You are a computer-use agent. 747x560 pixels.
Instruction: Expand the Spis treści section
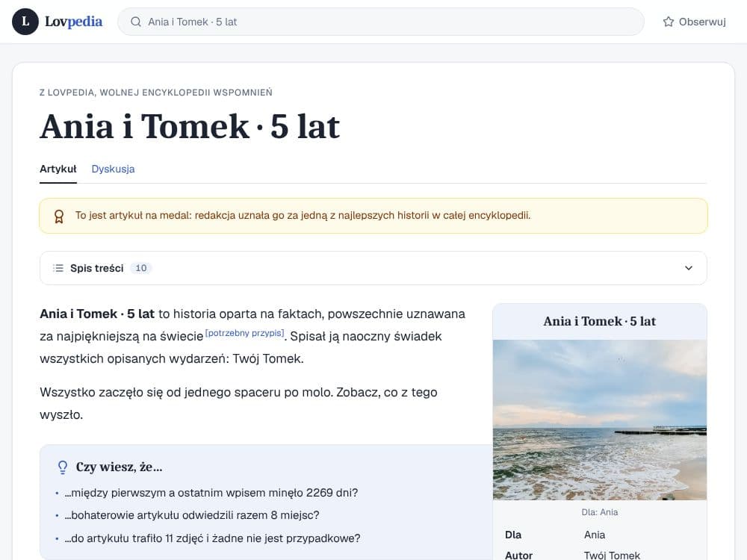[x=373, y=268]
